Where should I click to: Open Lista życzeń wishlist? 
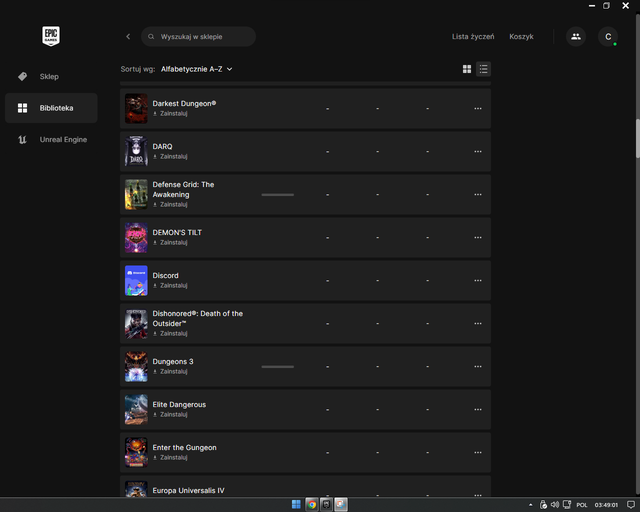(473, 36)
